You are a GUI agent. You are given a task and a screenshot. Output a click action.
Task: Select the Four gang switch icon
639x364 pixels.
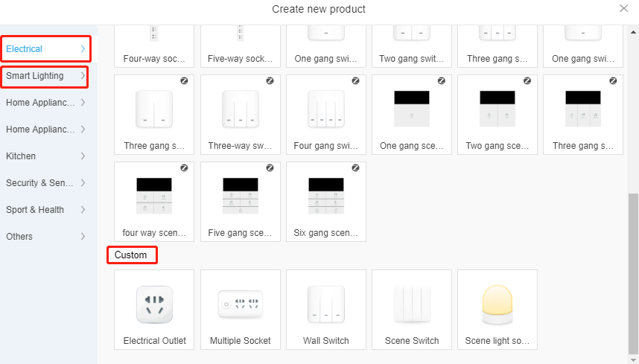pos(325,109)
